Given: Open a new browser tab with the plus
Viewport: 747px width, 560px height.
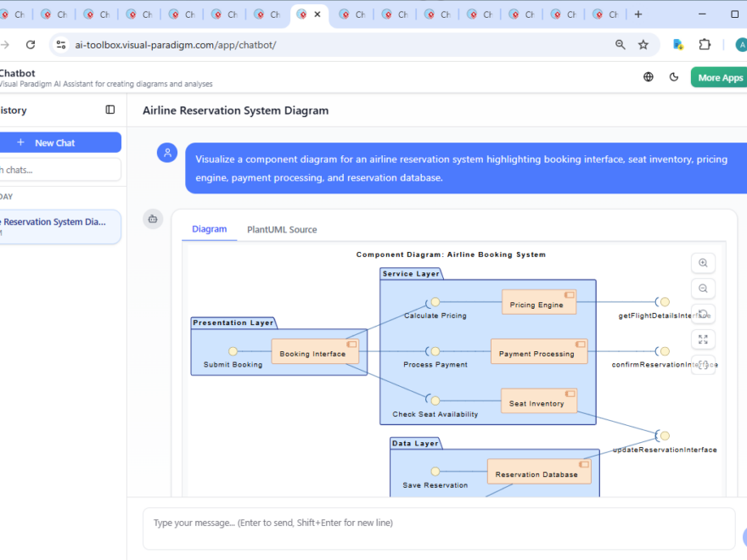Looking at the screenshot, I should 637,14.
